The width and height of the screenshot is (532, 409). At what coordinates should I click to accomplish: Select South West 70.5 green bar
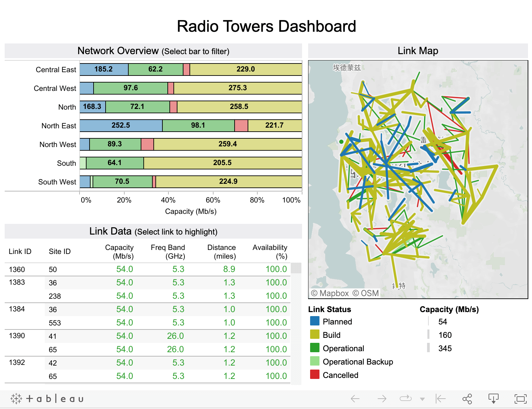click(x=123, y=181)
